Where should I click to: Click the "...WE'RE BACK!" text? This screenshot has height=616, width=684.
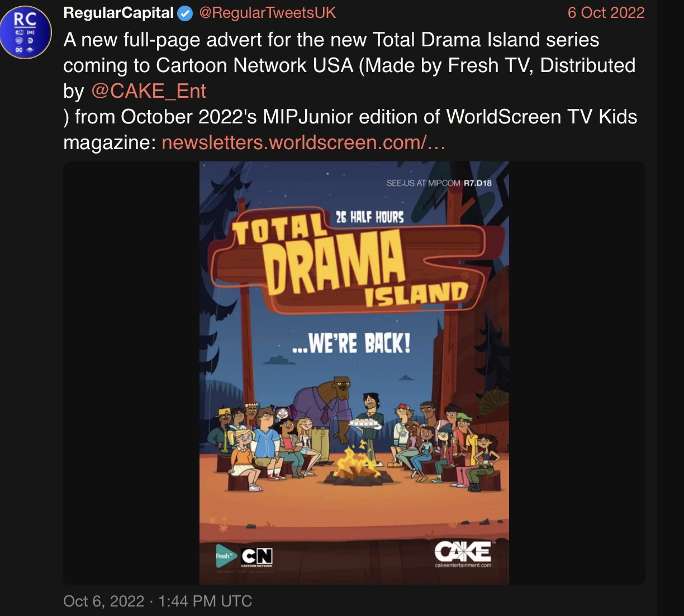click(351, 343)
